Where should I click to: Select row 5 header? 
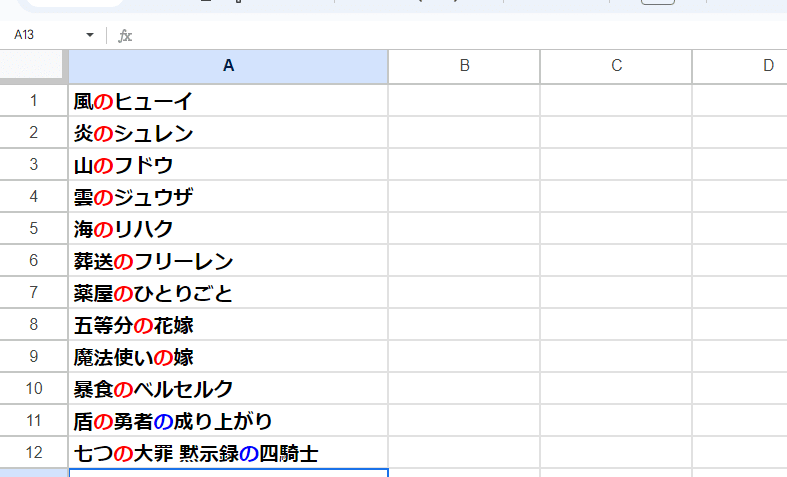click(34, 228)
